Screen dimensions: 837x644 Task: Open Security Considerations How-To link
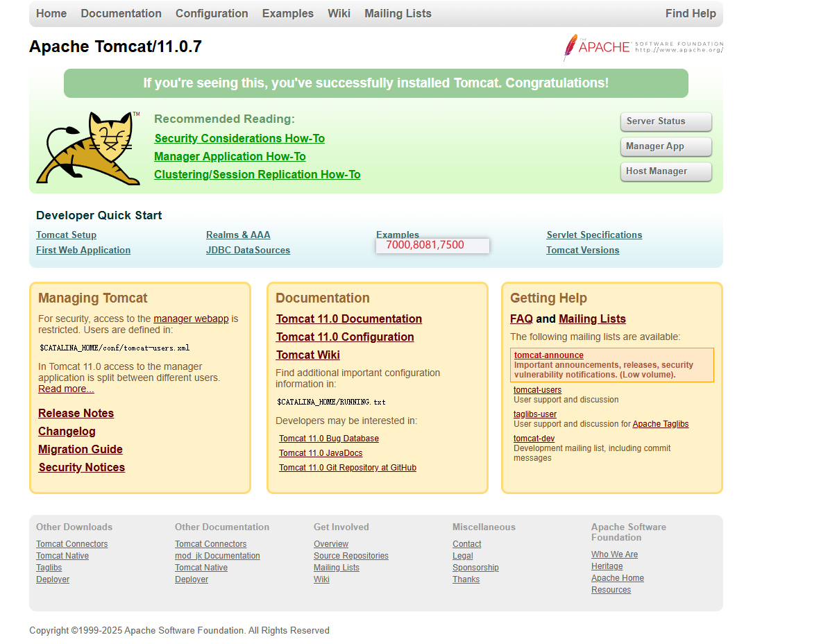click(x=239, y=138)
